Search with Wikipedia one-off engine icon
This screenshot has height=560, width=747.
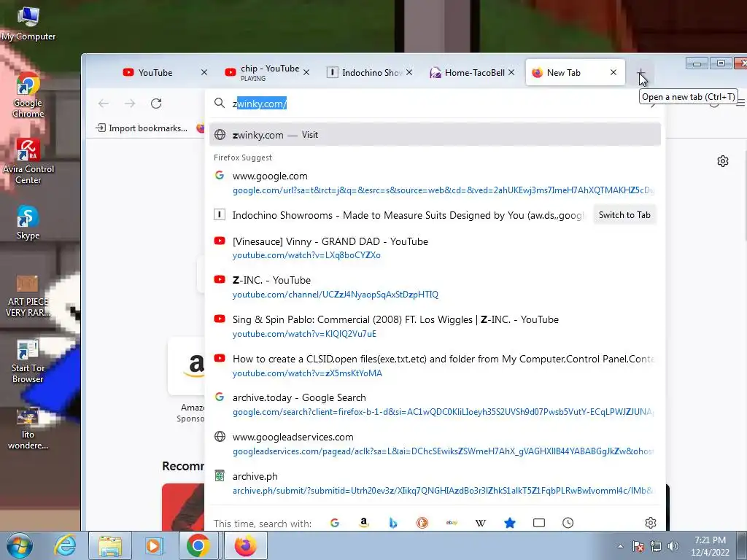481,523
